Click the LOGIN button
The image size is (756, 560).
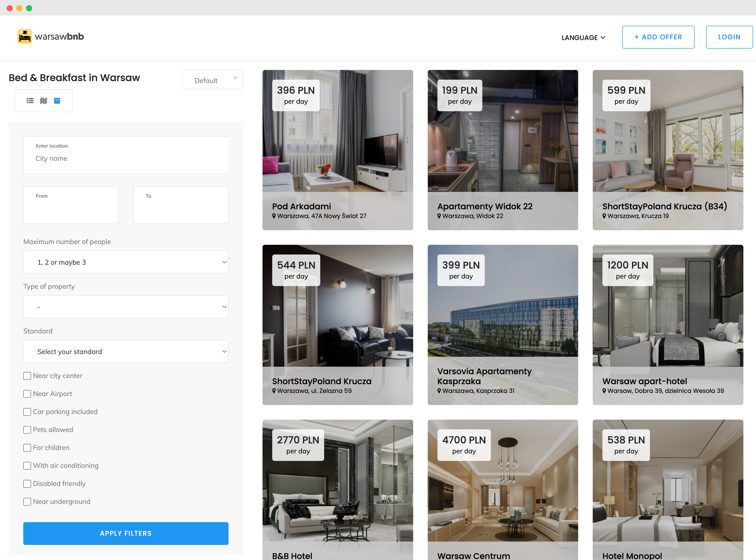click(x=729, y=37)
